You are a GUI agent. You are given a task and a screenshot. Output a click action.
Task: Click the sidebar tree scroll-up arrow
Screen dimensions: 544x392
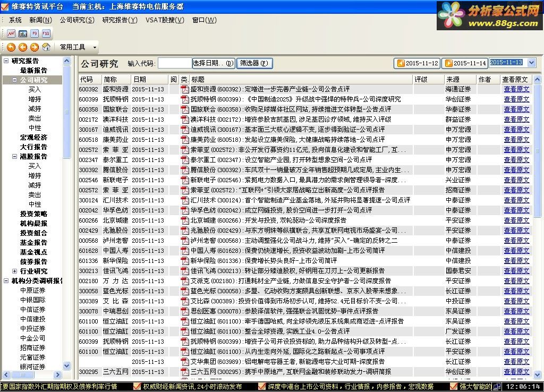tap(67, 61)
